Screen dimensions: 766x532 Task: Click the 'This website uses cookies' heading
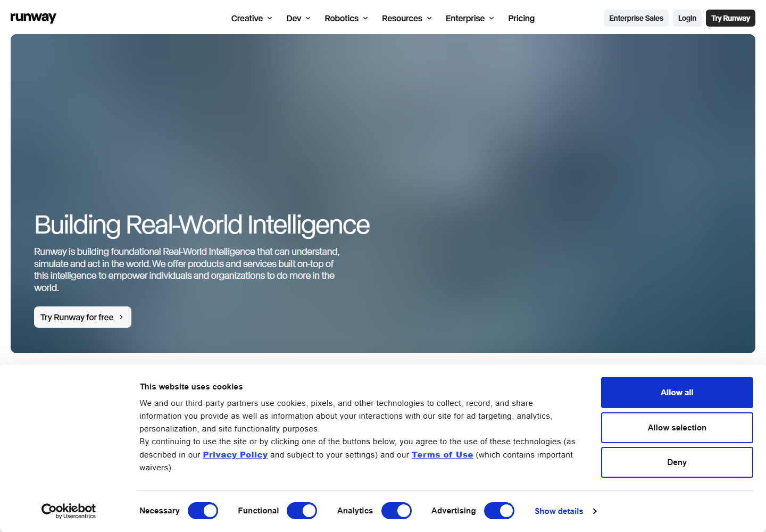(x=191, y=387)
